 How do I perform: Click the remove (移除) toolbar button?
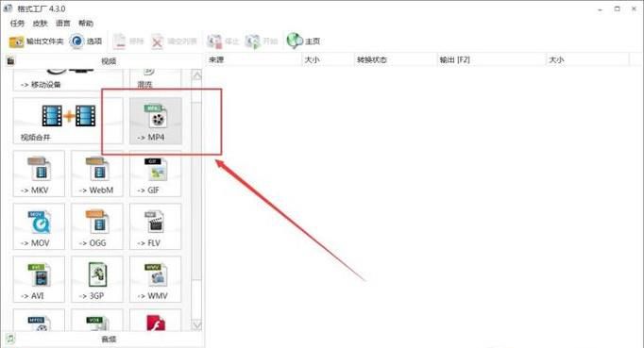128,41
